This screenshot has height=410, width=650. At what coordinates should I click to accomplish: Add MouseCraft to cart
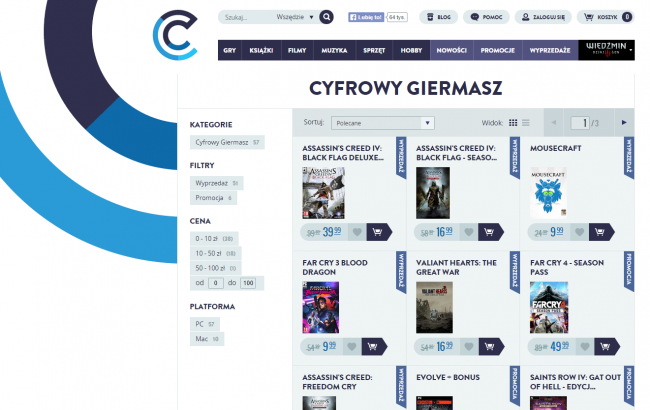coord(601,232)
